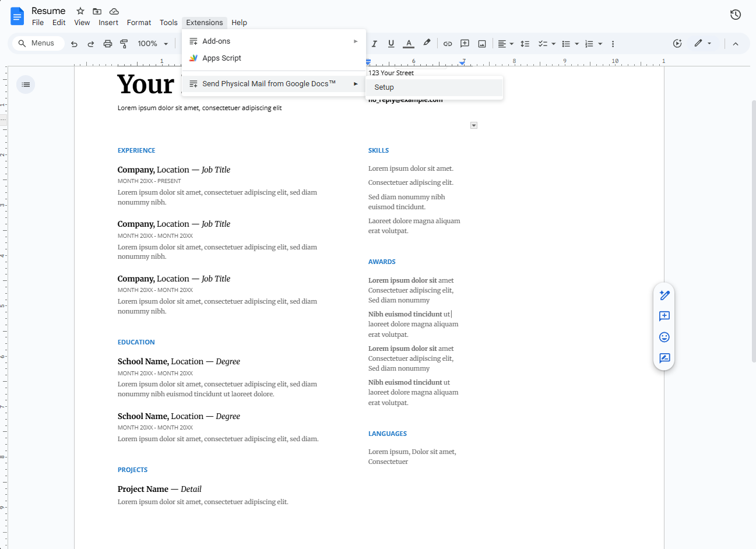Show the document outline

coord(26,85)
